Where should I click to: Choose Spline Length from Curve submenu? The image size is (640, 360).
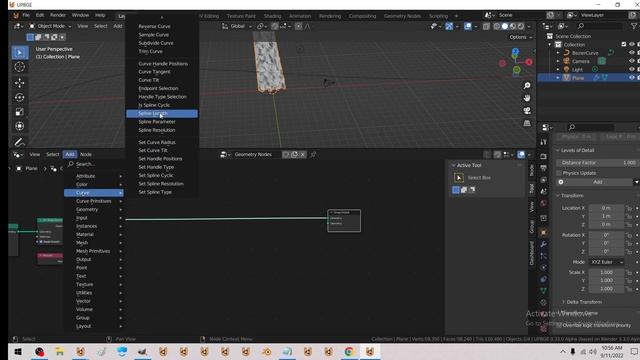pos(162,113)
